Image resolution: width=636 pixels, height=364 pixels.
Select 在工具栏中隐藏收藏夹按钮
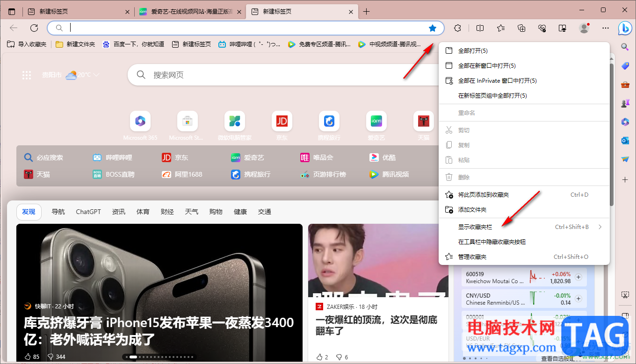click(524, 242)
